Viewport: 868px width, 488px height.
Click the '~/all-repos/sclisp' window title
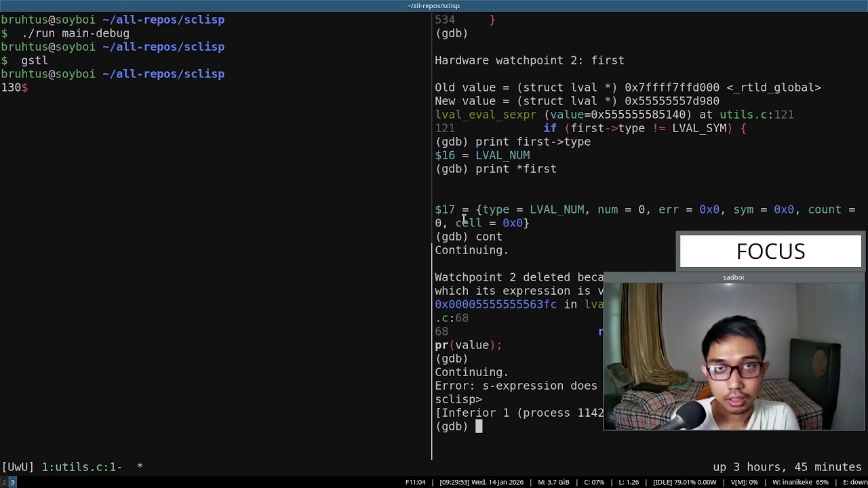(x=433, y=5)
